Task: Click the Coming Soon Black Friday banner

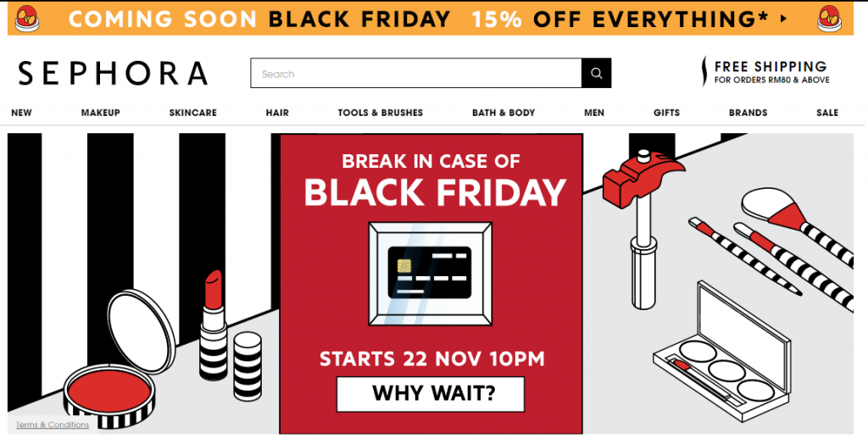Action: (x=424, y=18)
